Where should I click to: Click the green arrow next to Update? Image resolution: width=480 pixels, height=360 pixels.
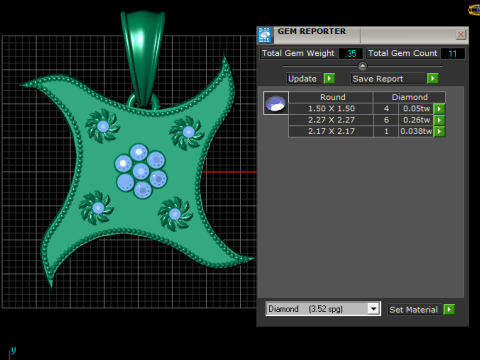pos(329,79)
